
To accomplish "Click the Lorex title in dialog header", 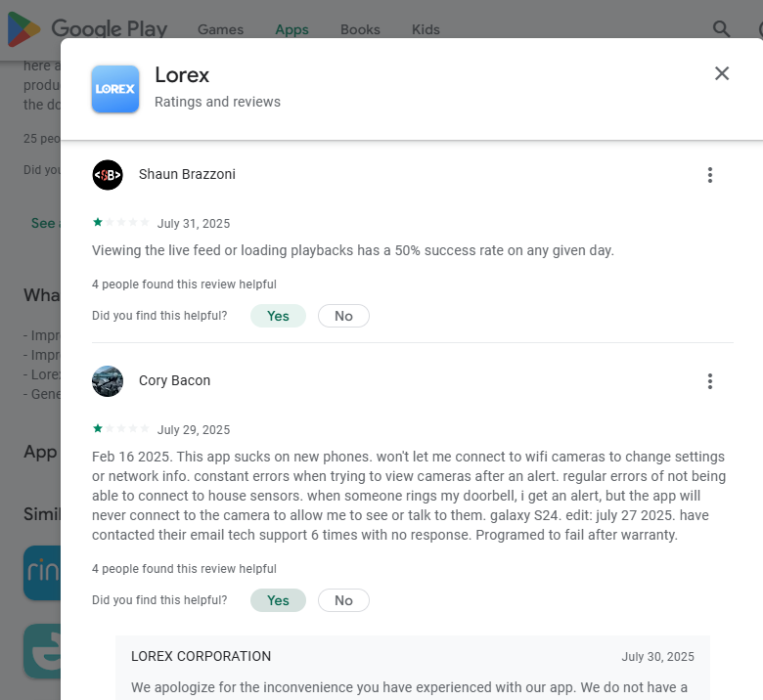I will (x=182, y=75).
